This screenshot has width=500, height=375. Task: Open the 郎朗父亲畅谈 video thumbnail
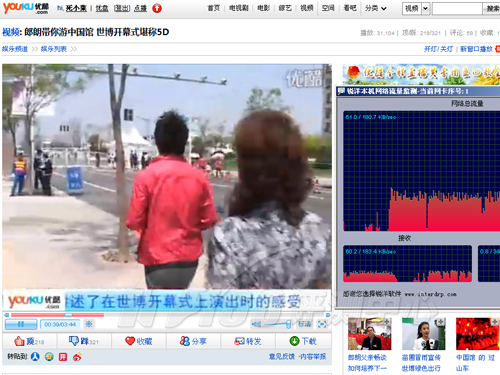tap(370, 334)
